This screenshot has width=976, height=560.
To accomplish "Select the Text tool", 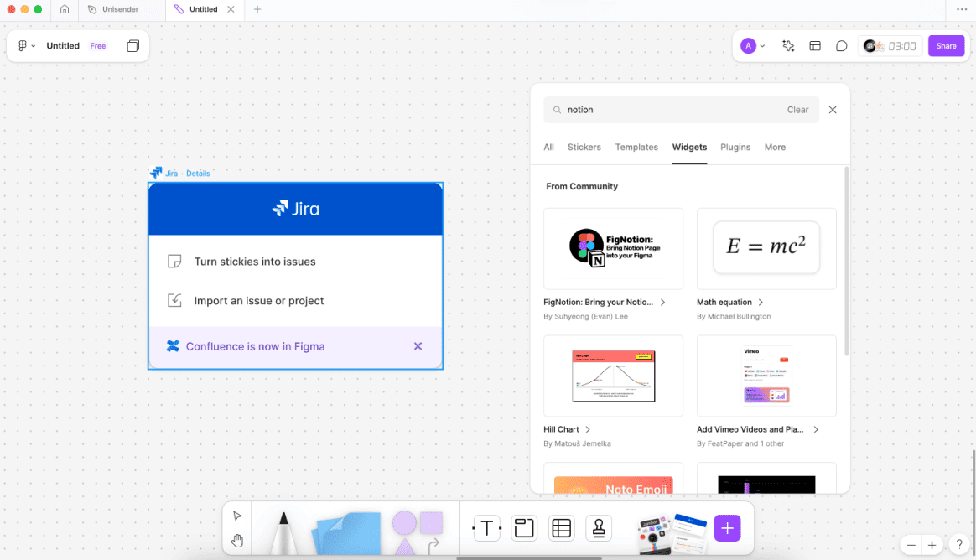I will [x=487, y=528].
